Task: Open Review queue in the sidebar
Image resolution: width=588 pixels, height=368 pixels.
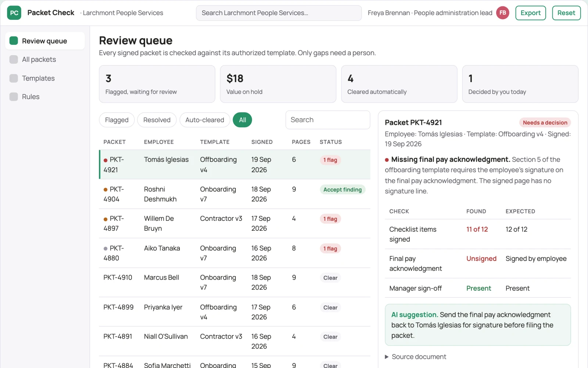Action: click(45, 41)
